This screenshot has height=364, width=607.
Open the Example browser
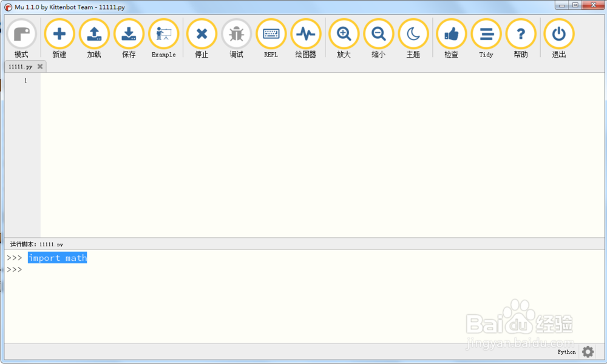pyautogui.click(x=164, y=39)
